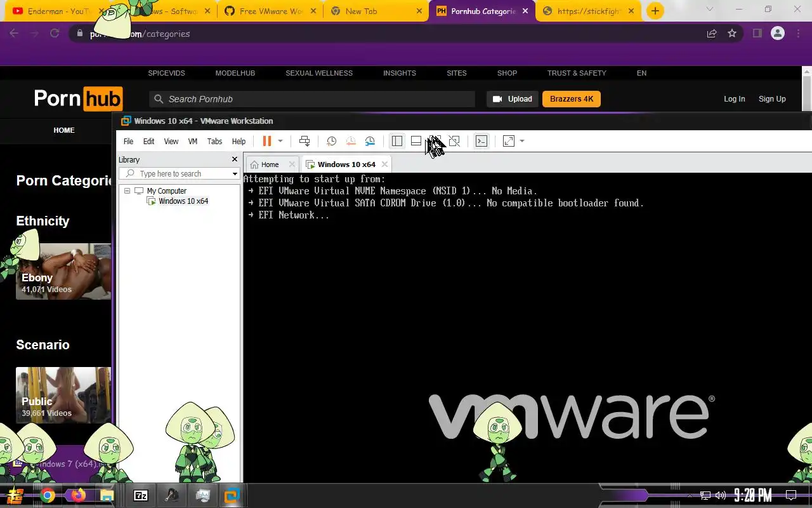Close the Home tab in VMware
Screen dimensions: 812x508
(x=292, y=164)
